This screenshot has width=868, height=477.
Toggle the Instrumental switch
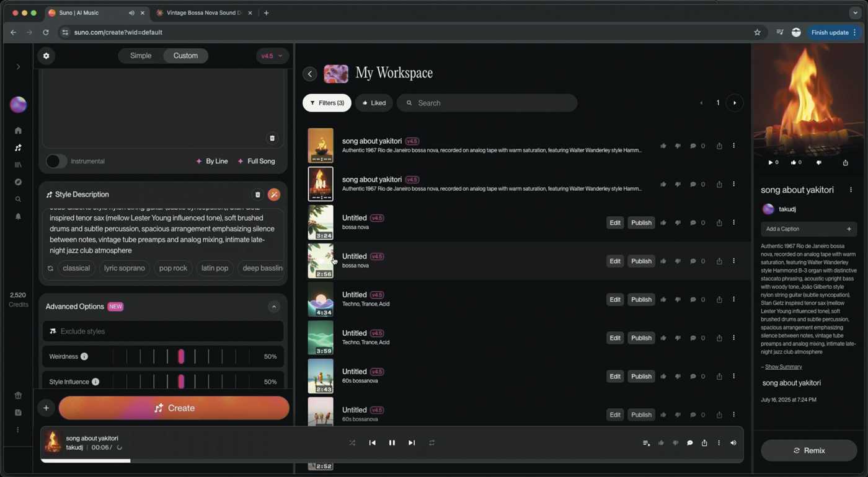coord(56,161)
